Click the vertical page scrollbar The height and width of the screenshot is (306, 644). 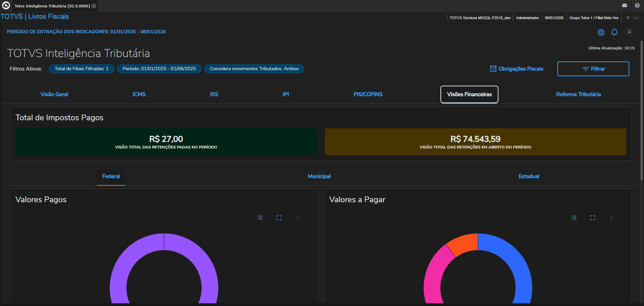642,111
